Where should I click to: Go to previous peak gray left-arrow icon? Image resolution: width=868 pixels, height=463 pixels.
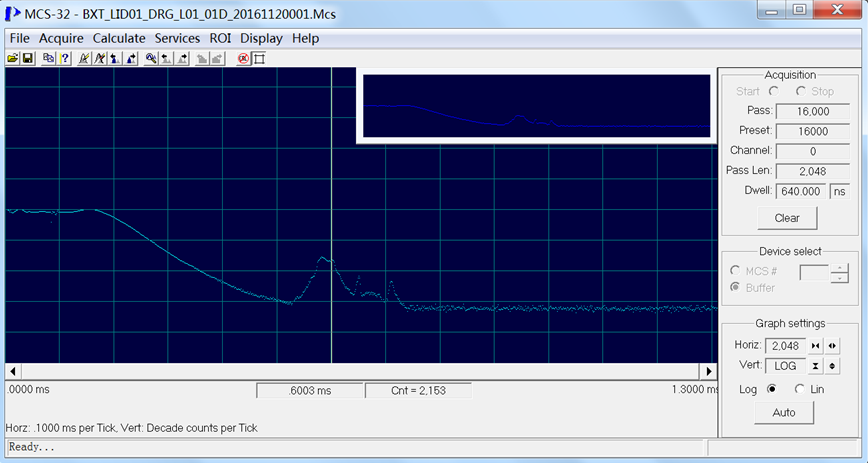point(167,58)
